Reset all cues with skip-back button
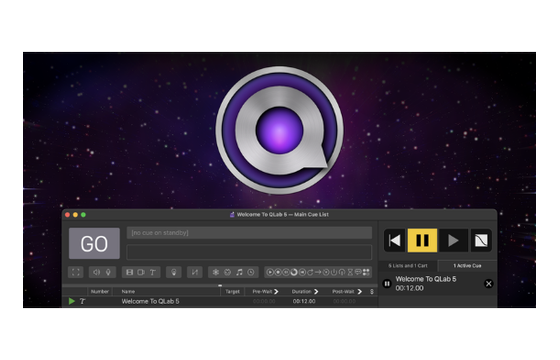Screen dimensions: 560x360 point(394,240)
